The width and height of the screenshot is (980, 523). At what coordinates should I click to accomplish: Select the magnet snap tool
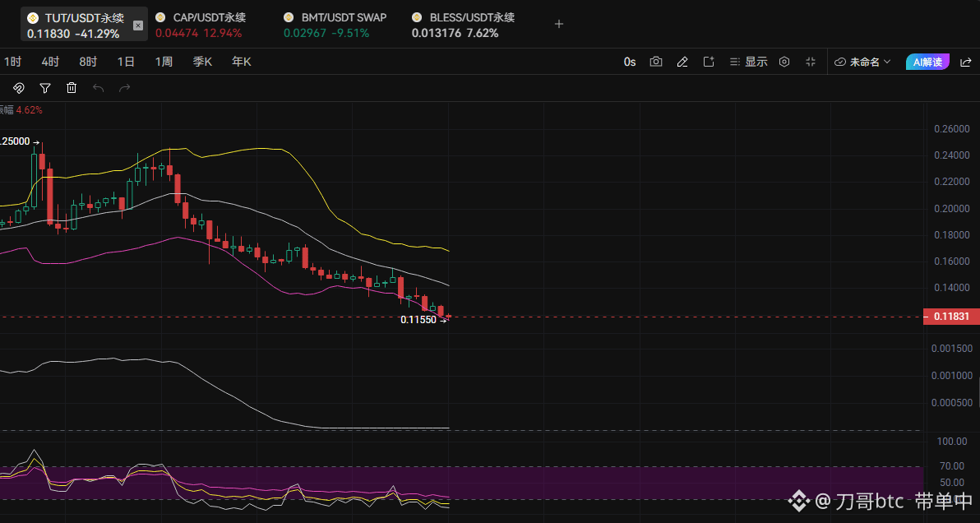[x=19, y=88]
